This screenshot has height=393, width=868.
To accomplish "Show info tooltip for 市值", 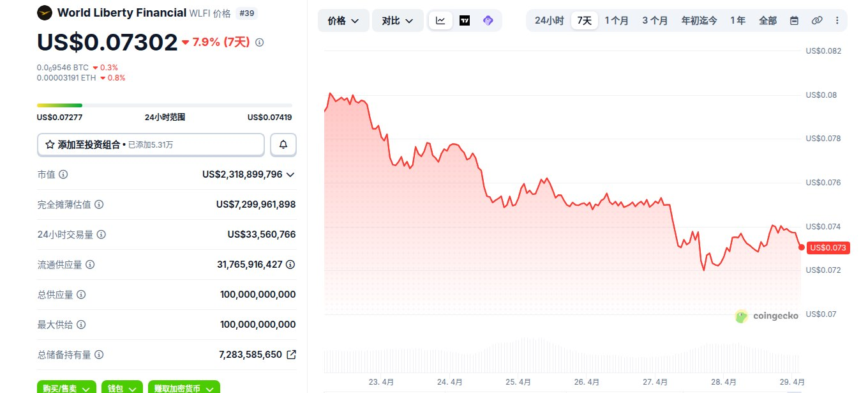I will pos(64,174).
